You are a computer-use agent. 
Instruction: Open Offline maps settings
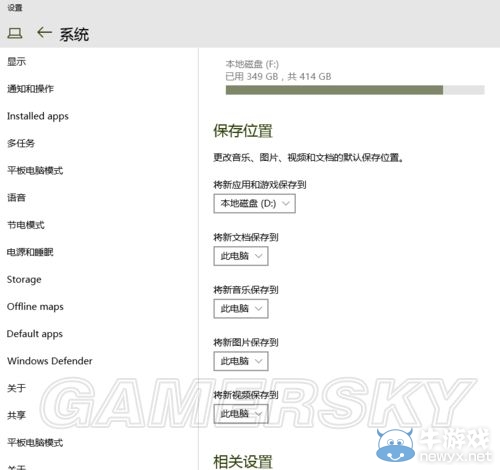coord(35,307)
